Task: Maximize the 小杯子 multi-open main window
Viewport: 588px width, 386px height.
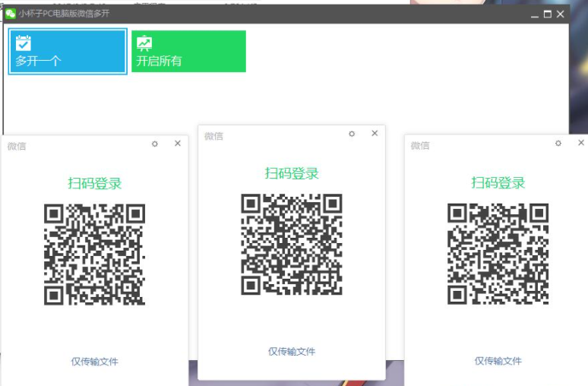Action: click(x=548, y=14)
